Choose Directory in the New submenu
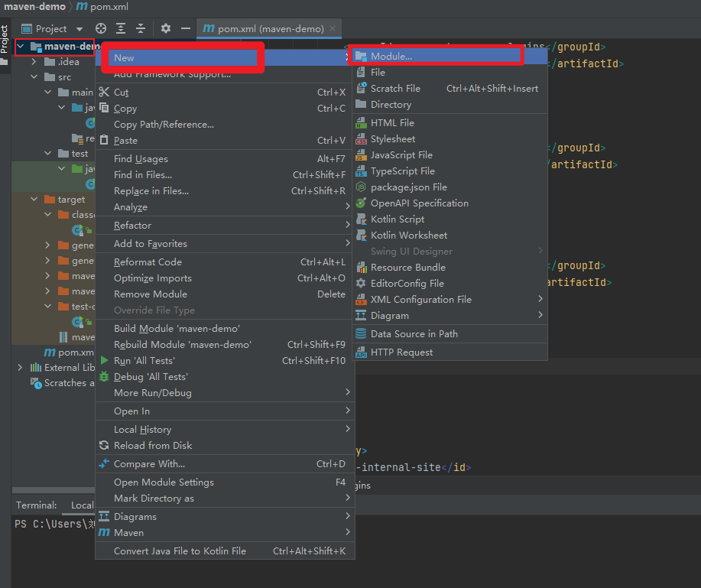The image size is (701, 588). point(449,105)
